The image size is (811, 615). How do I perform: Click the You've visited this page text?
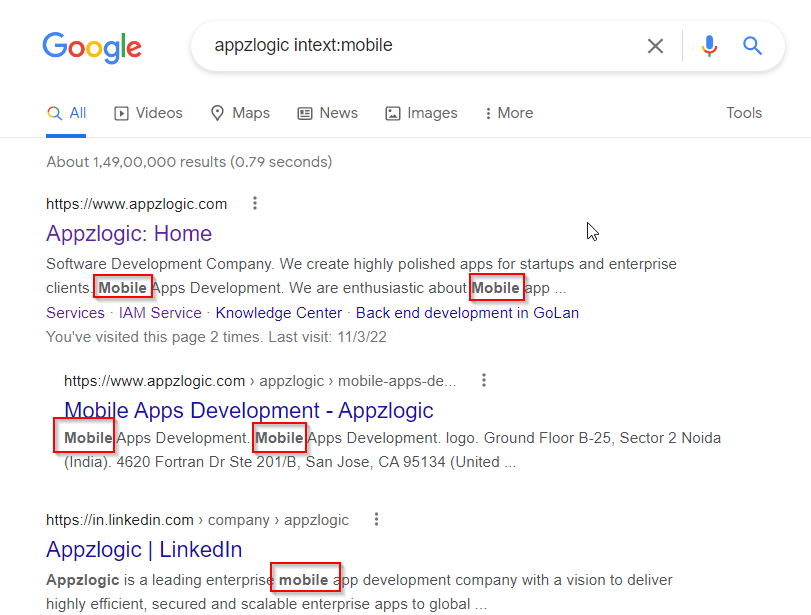(x=216, y=337)
